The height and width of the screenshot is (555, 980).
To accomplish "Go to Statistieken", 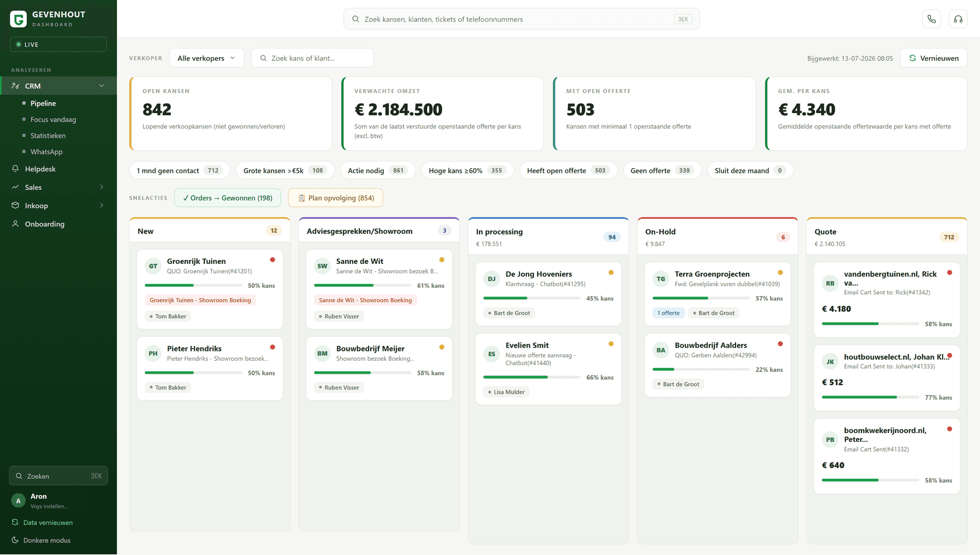I will click(x=48, y=135).
